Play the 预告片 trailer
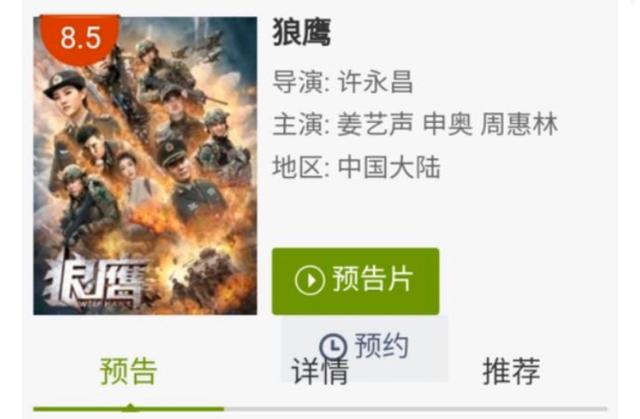640x419 pixels. 356,281
